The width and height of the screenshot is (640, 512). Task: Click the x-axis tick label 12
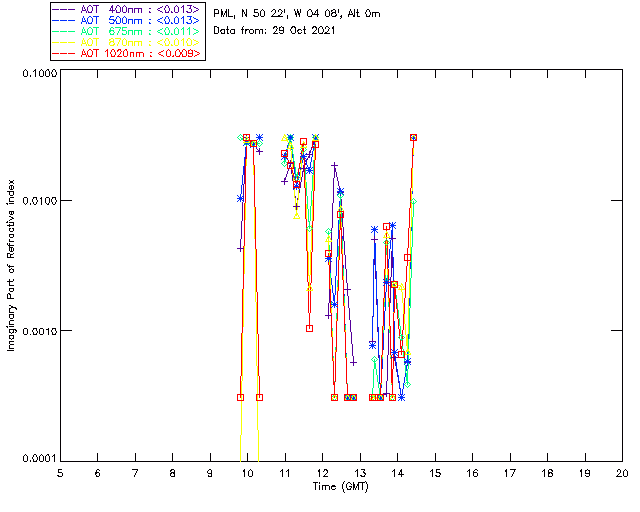pos(322,472)
